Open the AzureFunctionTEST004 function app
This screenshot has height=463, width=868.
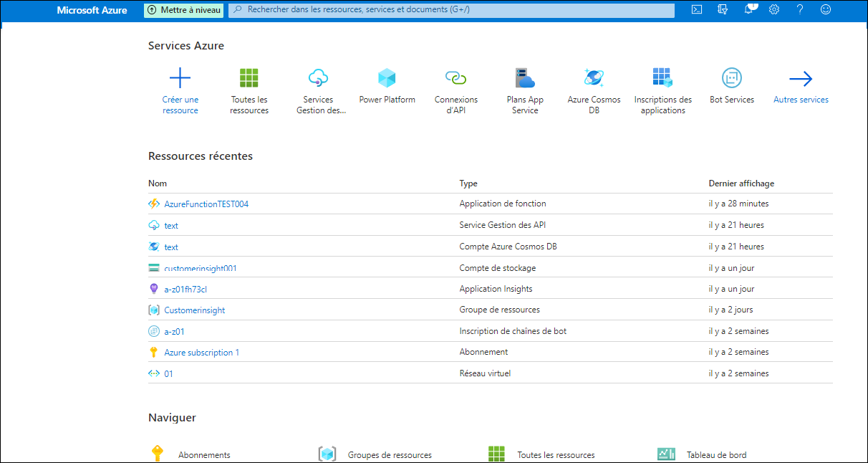point(205,204)
